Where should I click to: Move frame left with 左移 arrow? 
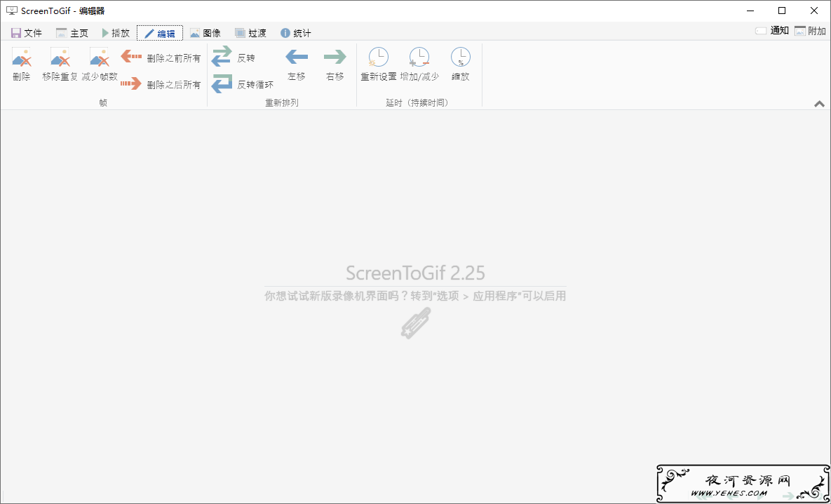coord(297,56)
